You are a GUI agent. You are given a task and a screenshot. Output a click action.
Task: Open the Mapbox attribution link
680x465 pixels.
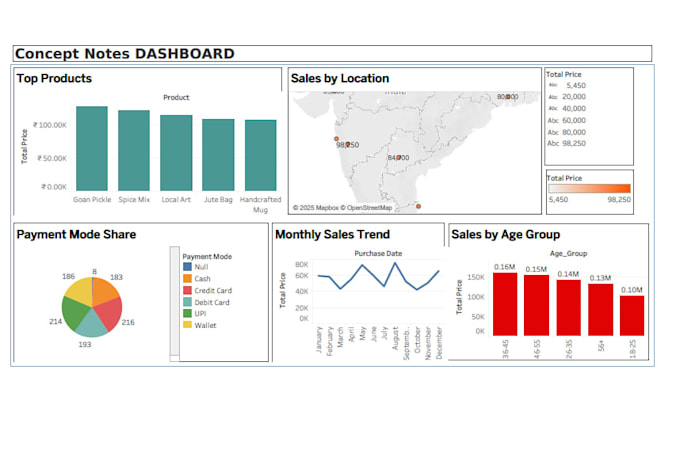[x=316, y=208]
